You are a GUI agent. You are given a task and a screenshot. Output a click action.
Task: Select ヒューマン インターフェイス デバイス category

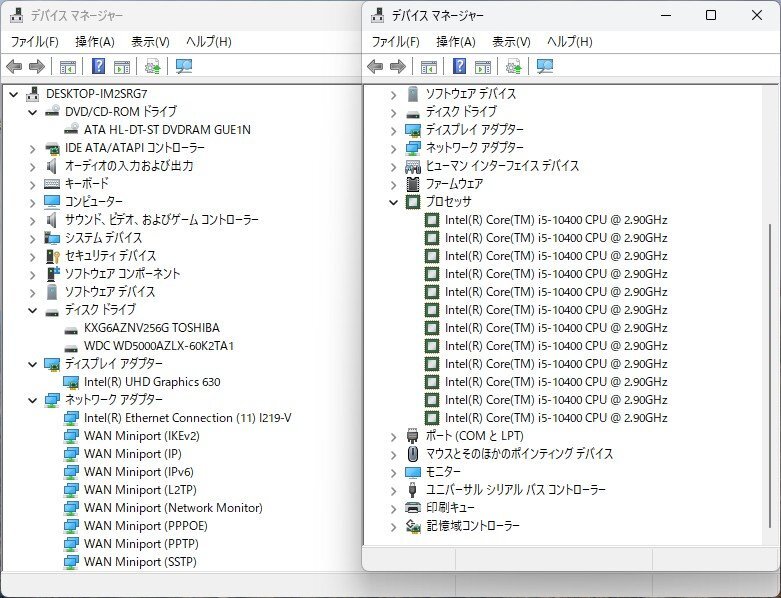[x=502, y=165]
